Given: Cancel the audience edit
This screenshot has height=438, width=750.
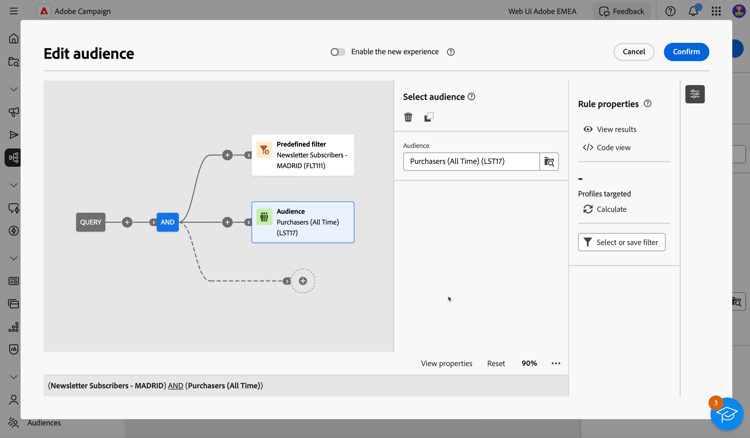Looking at the screenshot, I should pyautogui.click(x=634, y=52).
